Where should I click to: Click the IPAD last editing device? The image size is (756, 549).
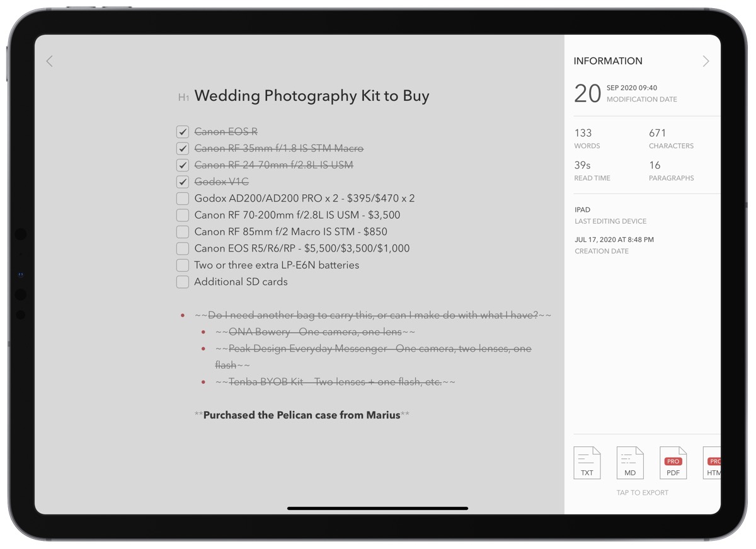point(582,210)
